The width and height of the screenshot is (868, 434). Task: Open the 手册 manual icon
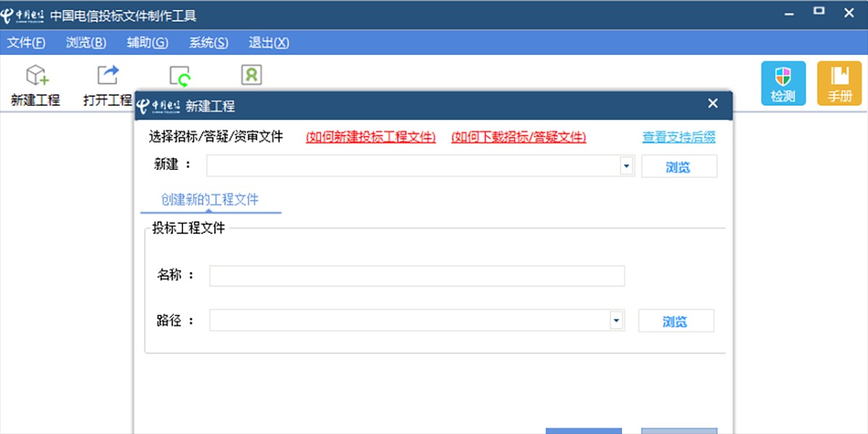[839, 82]
